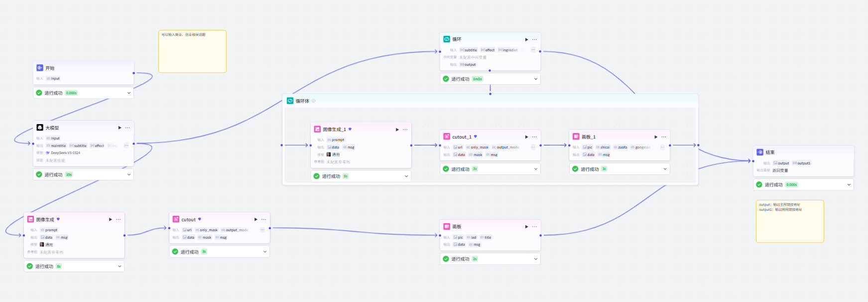Click the DeepSeek-V3-0324 model label
The width and height of the screenshot is (868, 302).
pos(65,153)
